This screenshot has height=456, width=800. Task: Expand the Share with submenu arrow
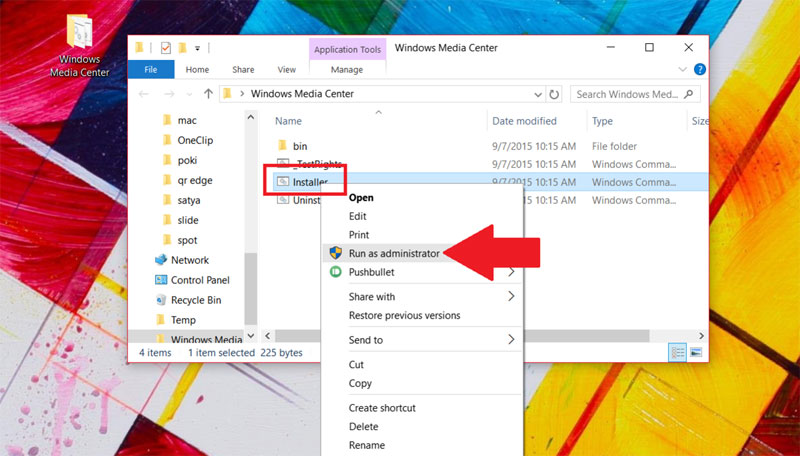(511, 296)
